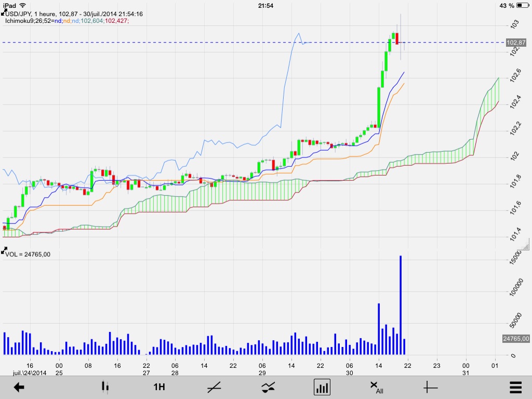The height and width of the screenshot is (399, 532).
Task: Tap the back arrow icon
Action: click(19, 387)
